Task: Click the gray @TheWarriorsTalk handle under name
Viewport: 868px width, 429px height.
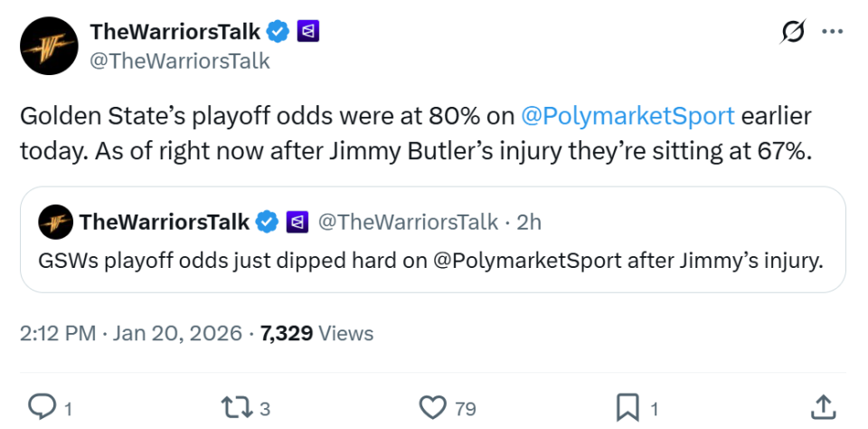Action: click(x=179, y=61)
